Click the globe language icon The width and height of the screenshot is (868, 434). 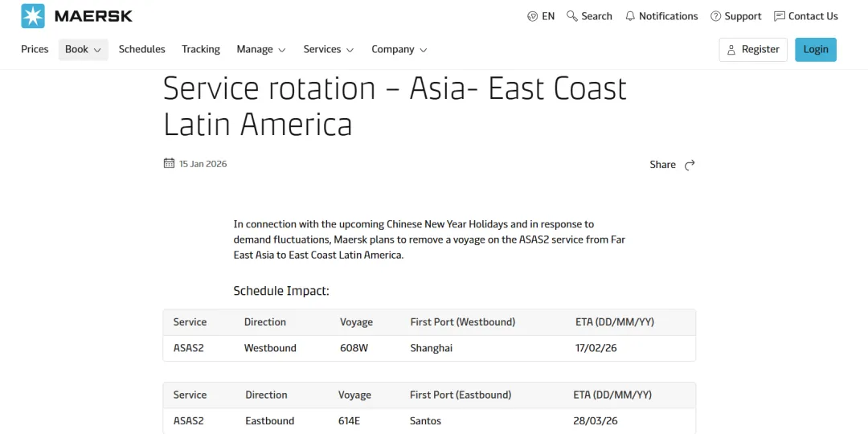(532, 16)
